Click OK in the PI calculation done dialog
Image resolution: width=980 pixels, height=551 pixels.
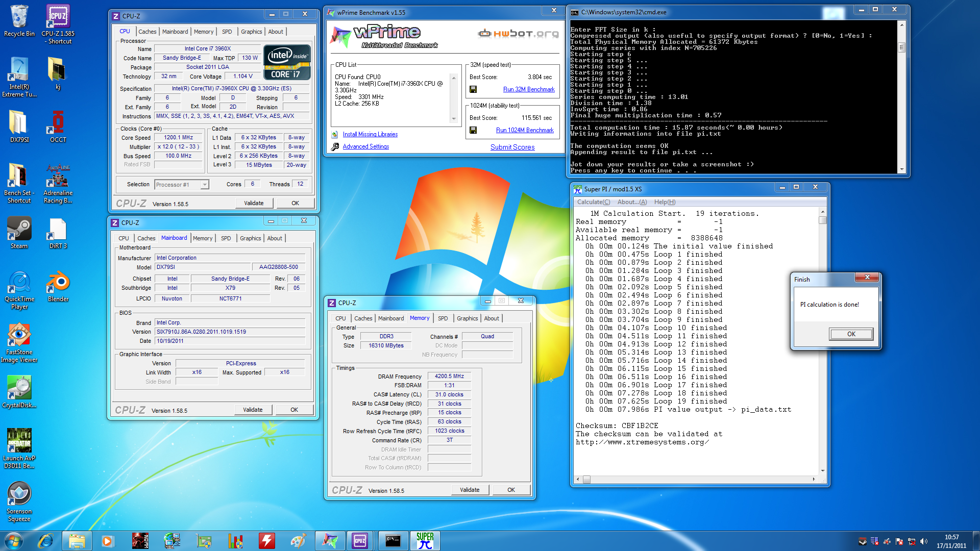[851, 334]
